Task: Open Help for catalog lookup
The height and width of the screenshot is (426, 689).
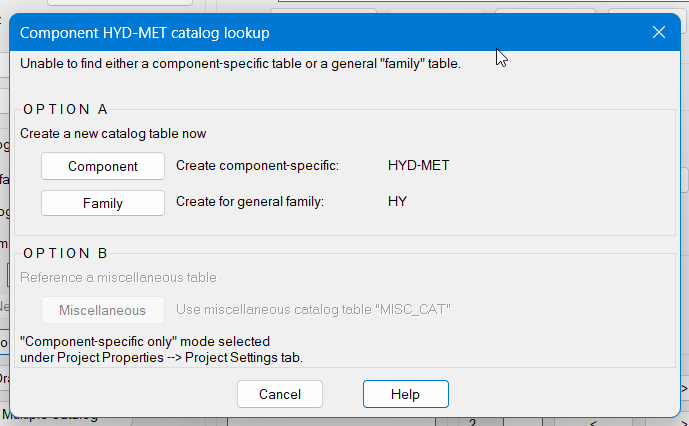Action: [405, 394]
